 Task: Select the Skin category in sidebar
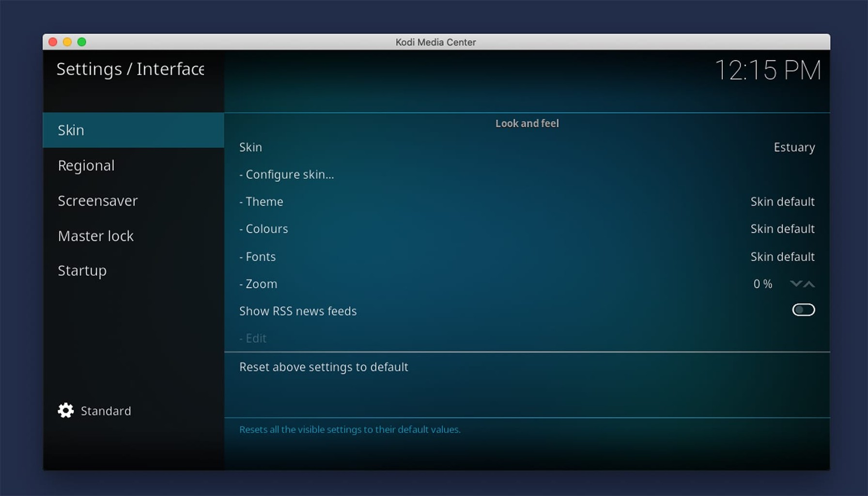133,130
